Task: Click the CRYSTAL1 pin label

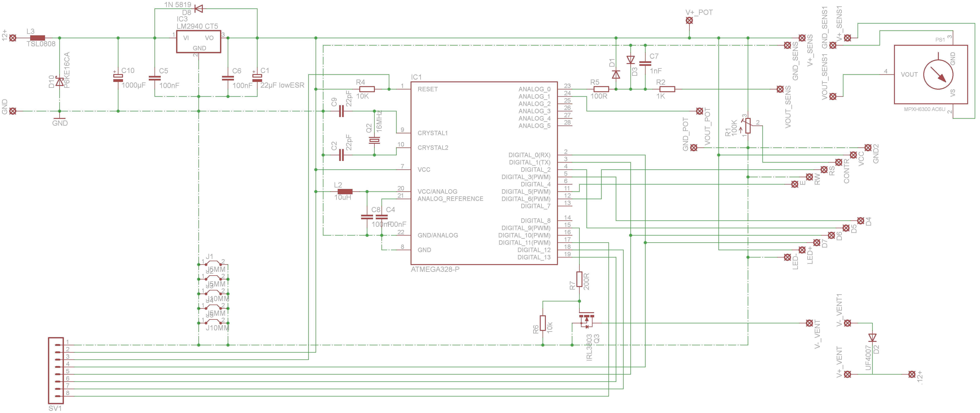Action: point(433,133)
